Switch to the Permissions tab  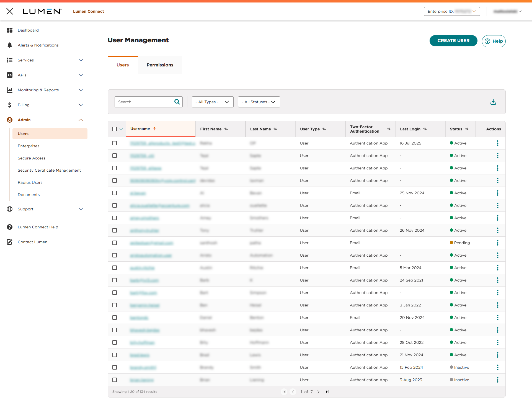tap(160, 65)
